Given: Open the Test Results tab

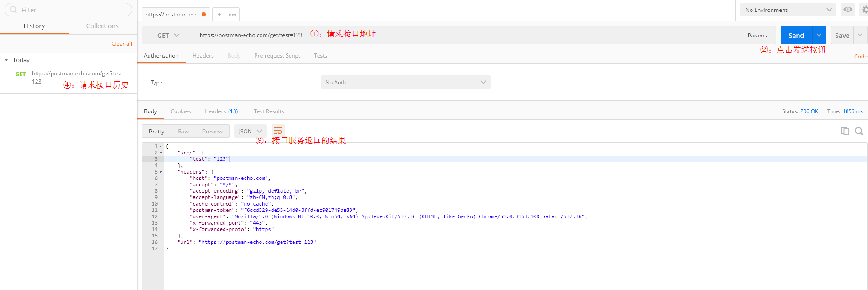Looking at the screenshot, I should pyautogui.click(x=269, y=111).
